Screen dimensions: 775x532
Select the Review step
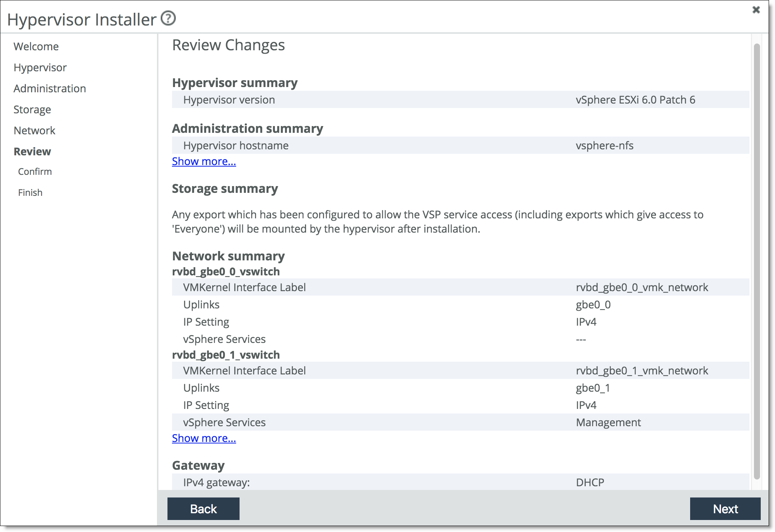pyautogui.click(x=32, y=152)
